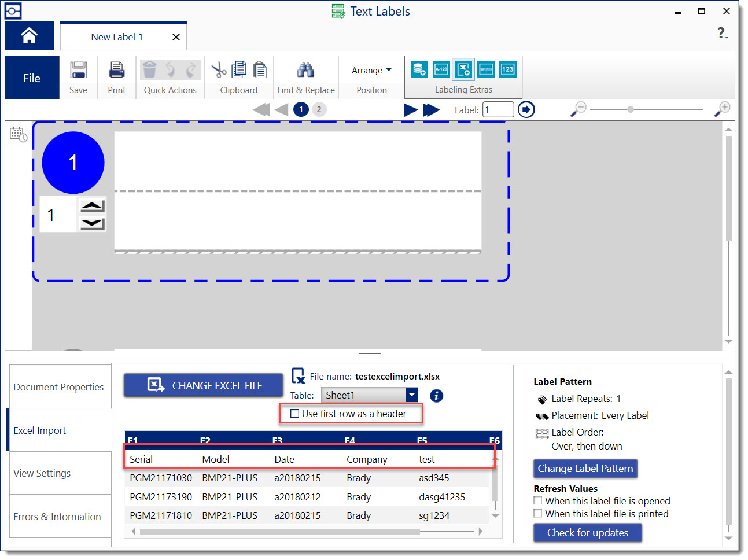Image resolution: width=748 pixels, height=560 pixels.
Task: Click the Change Label Pattern button
Action: pyautogui.click(x=585, y=469)
